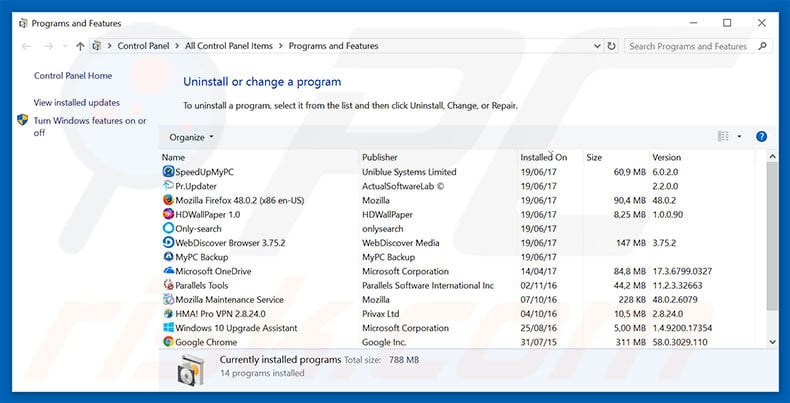Expand chevron after Control Panel breadcrumb
790x403 pixels.
pyautogui.click(x=177, y=46)
